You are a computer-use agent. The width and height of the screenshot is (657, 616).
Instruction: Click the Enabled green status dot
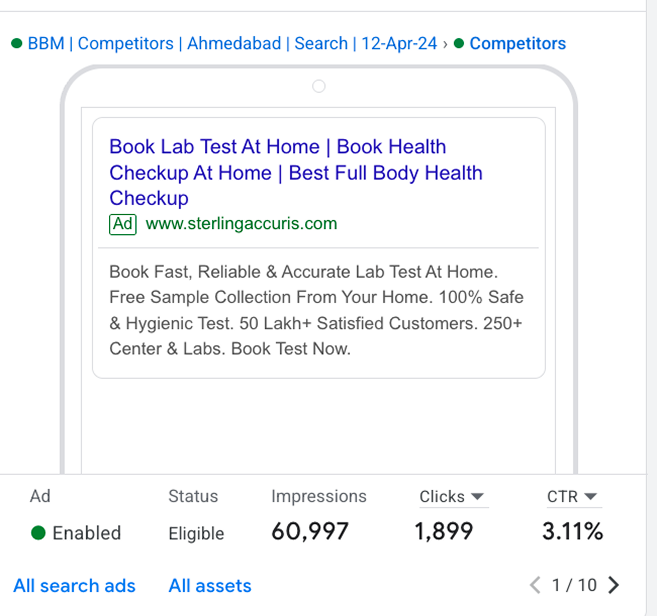tap(38, 533)
